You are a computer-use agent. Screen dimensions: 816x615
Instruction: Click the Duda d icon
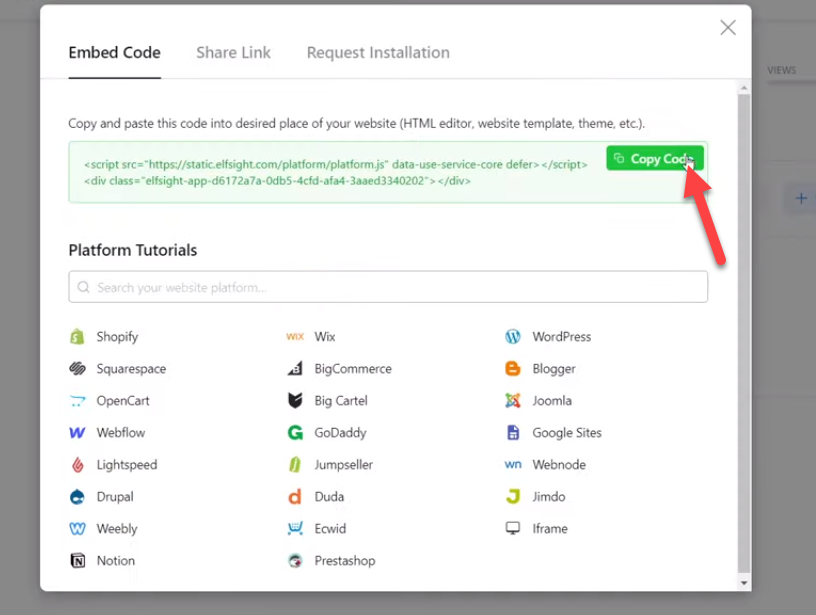(295, 496)
